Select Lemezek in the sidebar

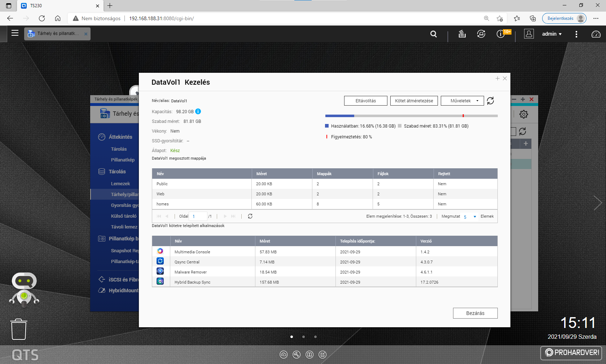click(120, 184)
